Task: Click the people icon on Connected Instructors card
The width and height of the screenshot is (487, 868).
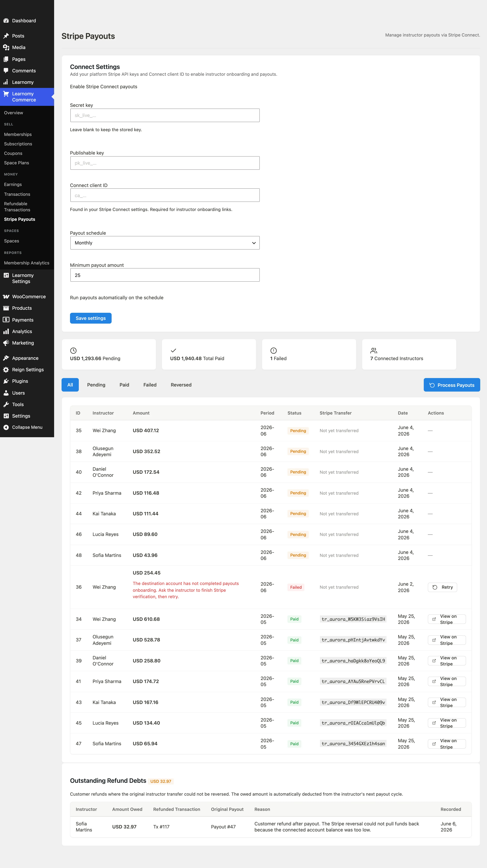Action: (373, 350)
